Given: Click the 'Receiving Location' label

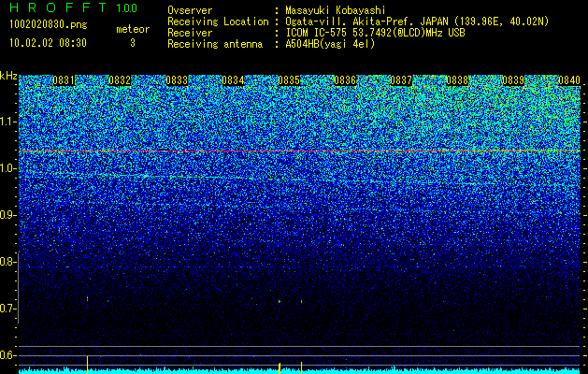Looking at the screenshot, I should coord(218,22).
